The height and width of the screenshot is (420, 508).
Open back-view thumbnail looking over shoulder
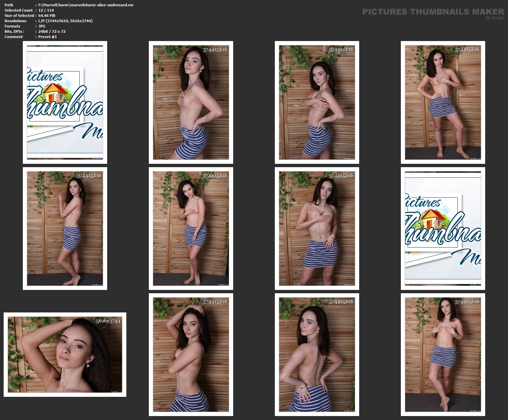click(317, 354)
